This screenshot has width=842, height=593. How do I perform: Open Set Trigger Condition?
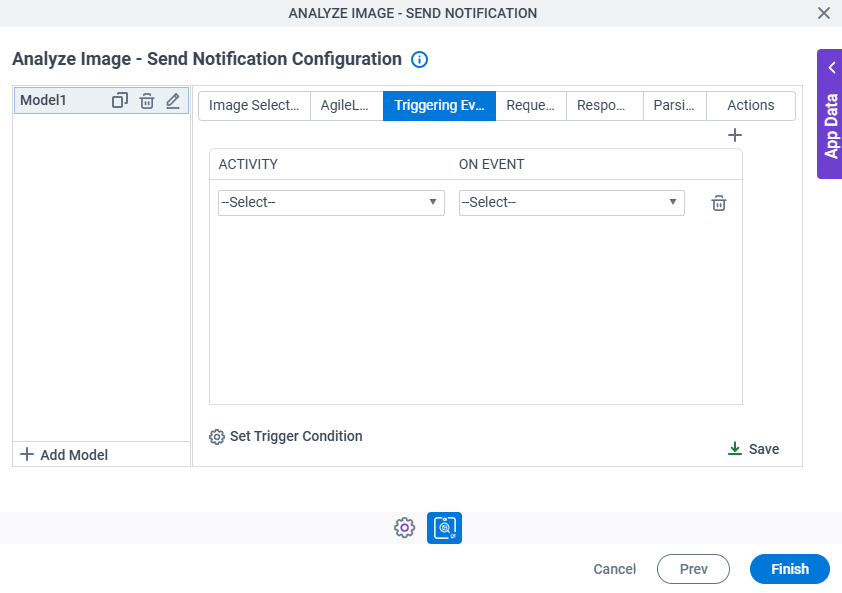[x=286, y=436]
